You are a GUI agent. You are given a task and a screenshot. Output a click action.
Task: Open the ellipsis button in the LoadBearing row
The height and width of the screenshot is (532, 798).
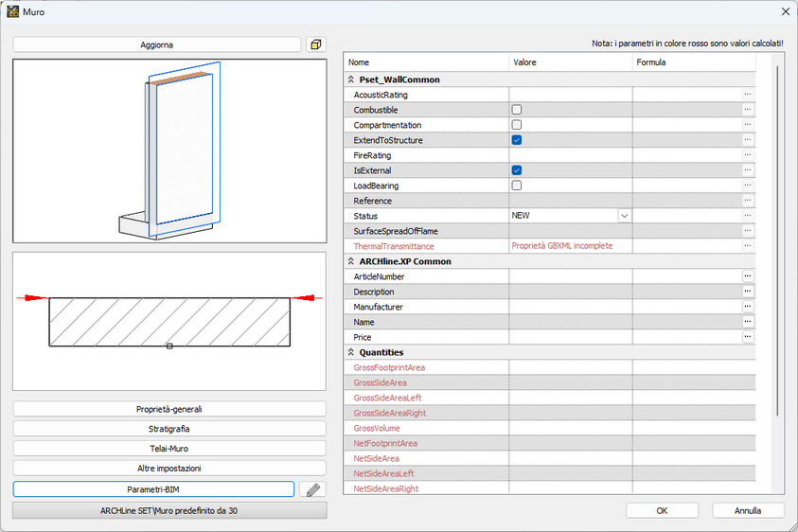[747, 186]
